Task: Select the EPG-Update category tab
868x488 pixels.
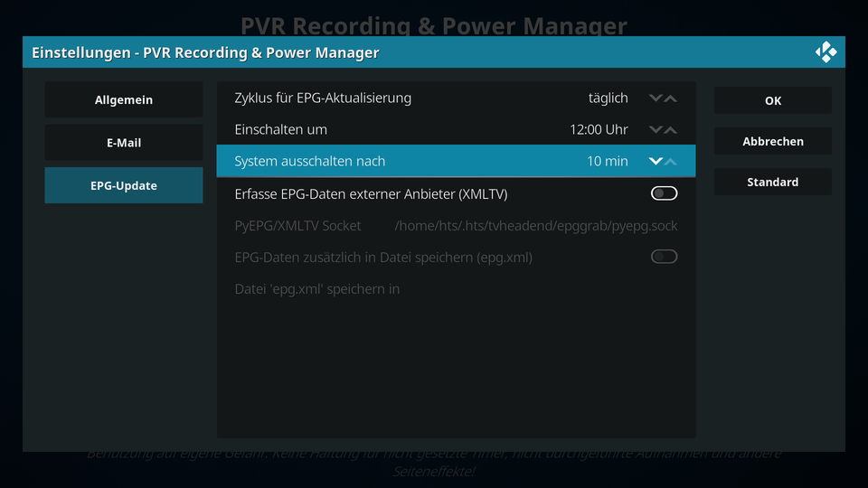Action: 124,185
